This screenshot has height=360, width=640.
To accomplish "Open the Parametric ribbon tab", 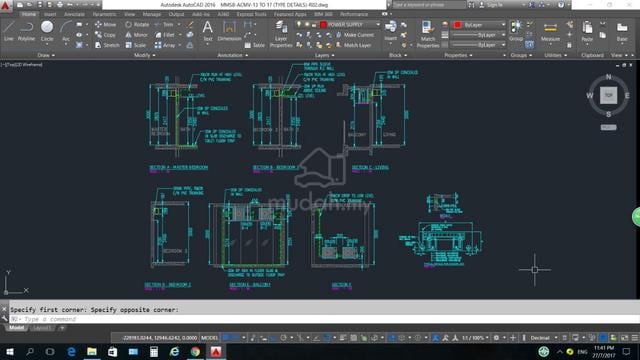I will click(104, 14).
